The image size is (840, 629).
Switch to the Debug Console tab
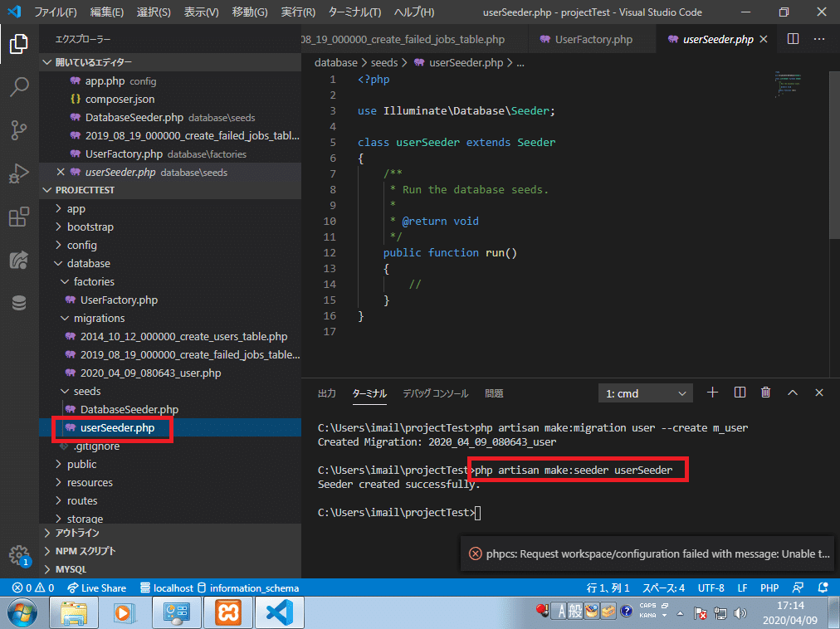[436, 393]
